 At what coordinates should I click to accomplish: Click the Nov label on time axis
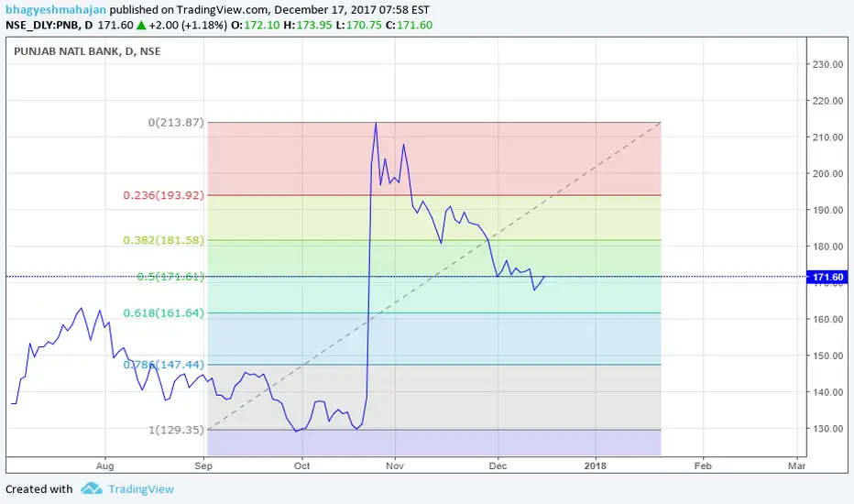pos(395,466)
